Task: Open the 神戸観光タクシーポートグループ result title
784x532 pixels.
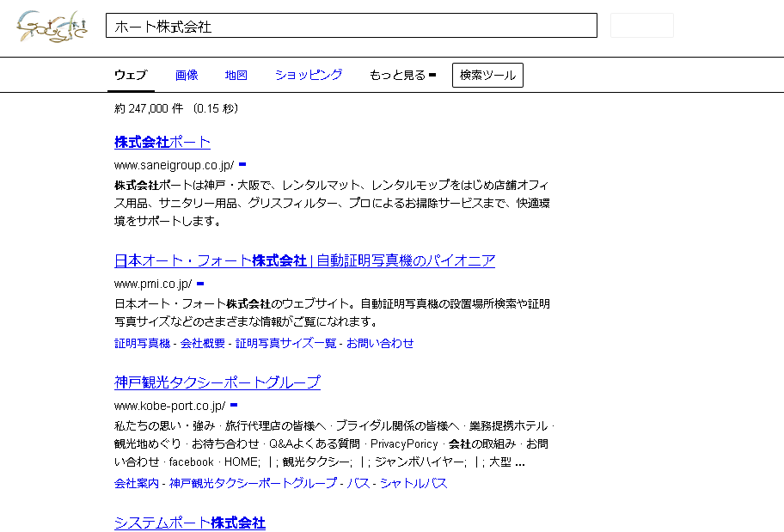Action: 217,382
